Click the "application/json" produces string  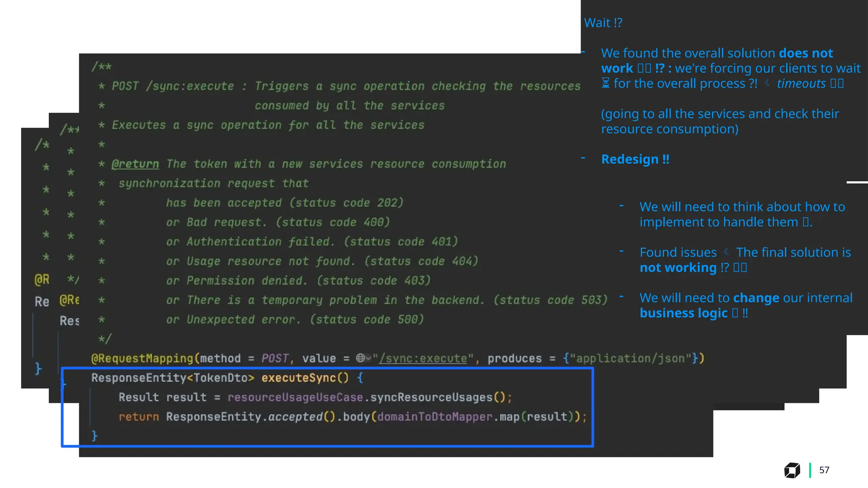click(x=630, y=358)
